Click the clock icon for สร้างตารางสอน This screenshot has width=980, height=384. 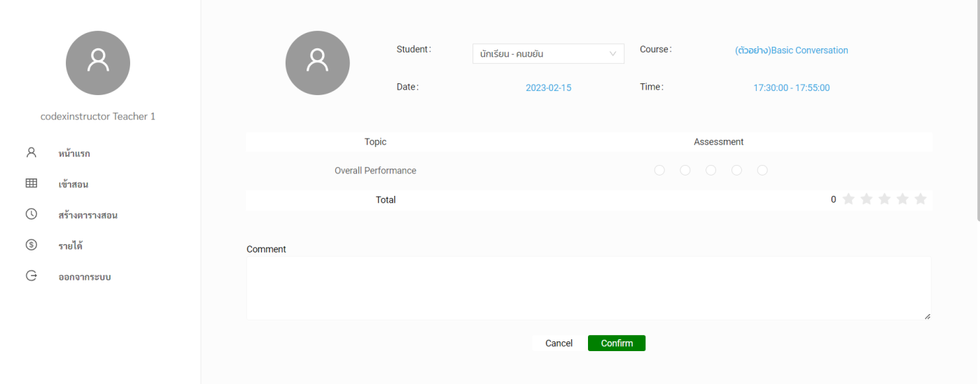[x=31, y=214]
